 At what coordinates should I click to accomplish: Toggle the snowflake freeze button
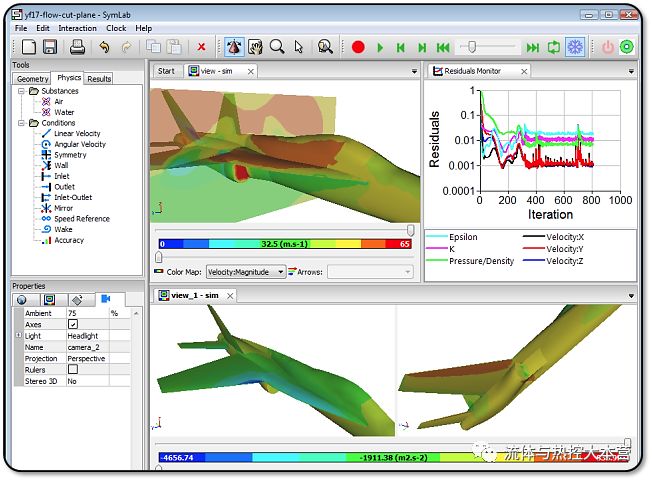(x=575, y=47)
